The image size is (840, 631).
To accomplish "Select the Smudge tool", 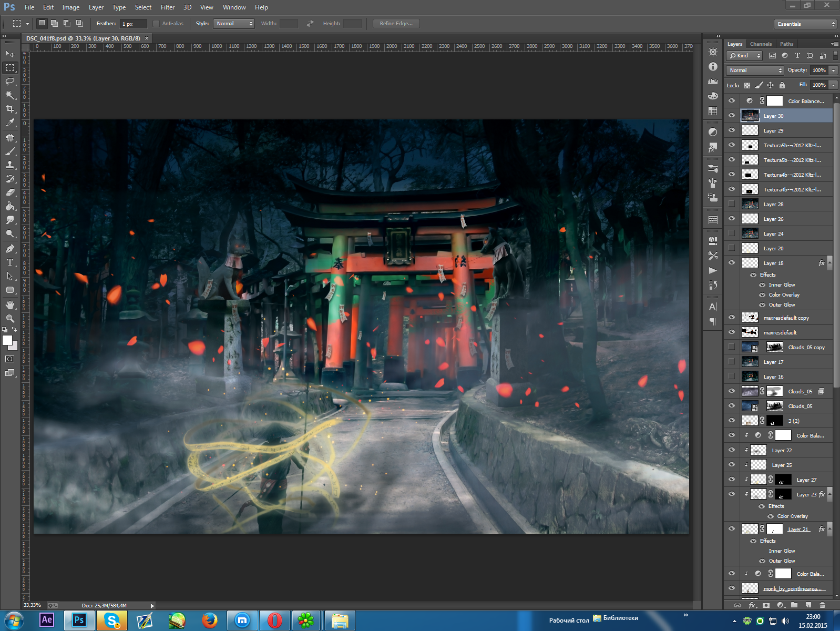I will (10, 220).
